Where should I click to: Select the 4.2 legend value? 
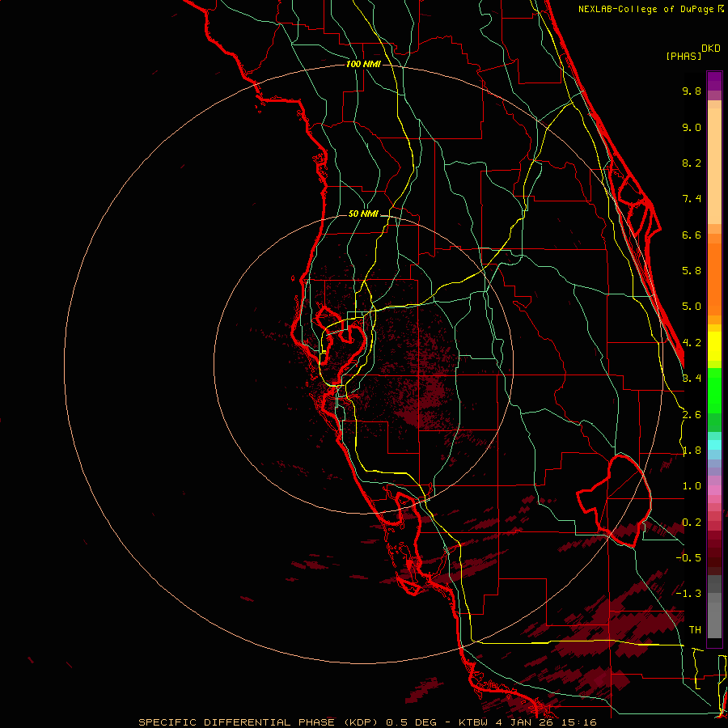692,343
